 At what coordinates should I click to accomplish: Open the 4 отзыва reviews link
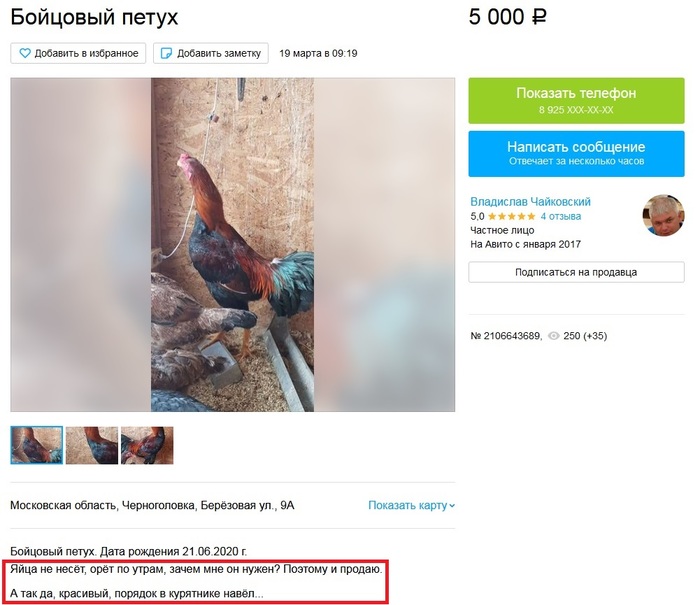click(561, 217)
